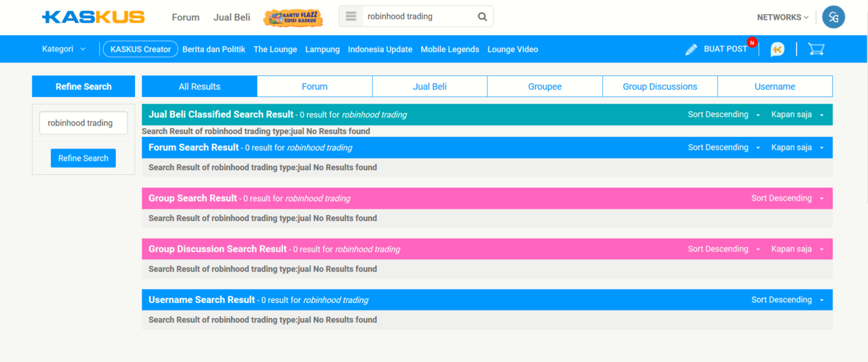The image size is (868, 362).
Task: Open the chat bubble icon
Action: (777, 49)
